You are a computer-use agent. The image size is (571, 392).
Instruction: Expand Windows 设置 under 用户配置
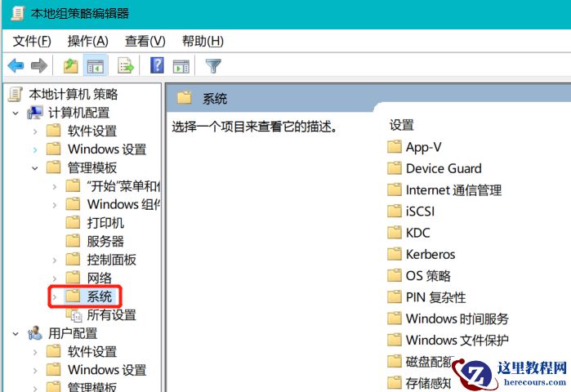35,371
